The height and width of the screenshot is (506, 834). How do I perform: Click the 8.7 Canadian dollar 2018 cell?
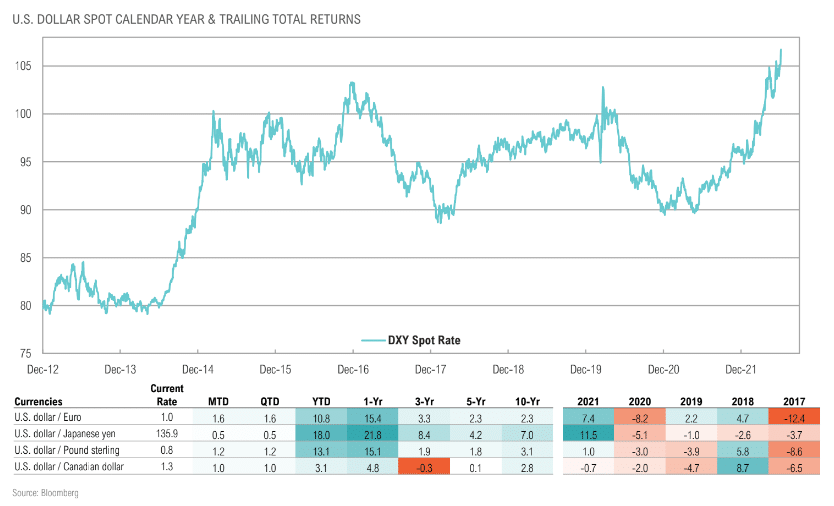point(743,467)
